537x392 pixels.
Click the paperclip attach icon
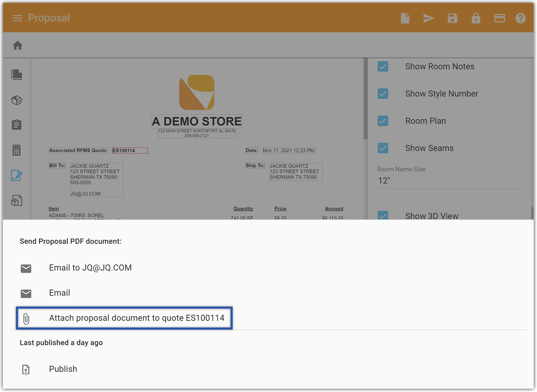click(x=26, y=319)
